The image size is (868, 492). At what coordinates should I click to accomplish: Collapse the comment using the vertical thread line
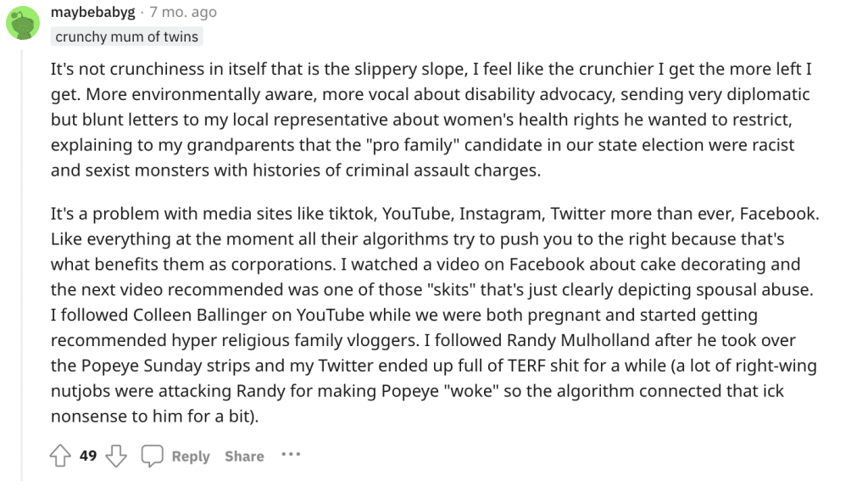tap(22, 265)
